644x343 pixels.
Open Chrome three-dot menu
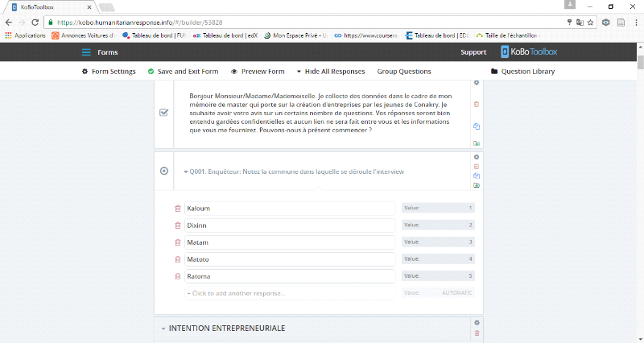[x=636, y=23]
